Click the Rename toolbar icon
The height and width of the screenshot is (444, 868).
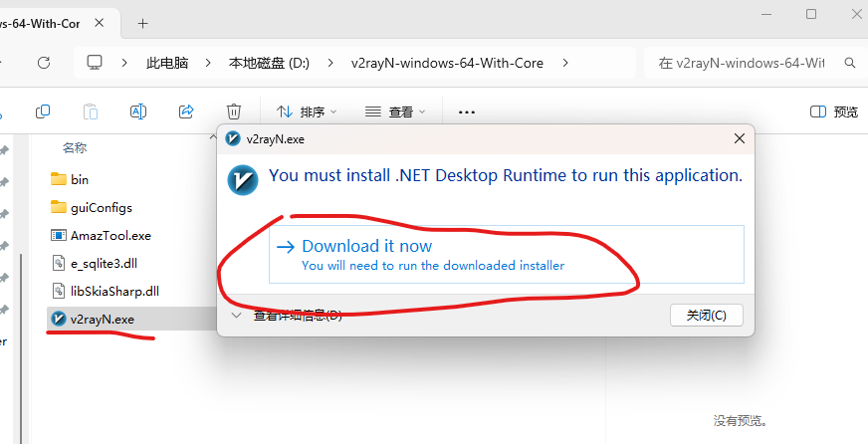(x=138, y=111)
